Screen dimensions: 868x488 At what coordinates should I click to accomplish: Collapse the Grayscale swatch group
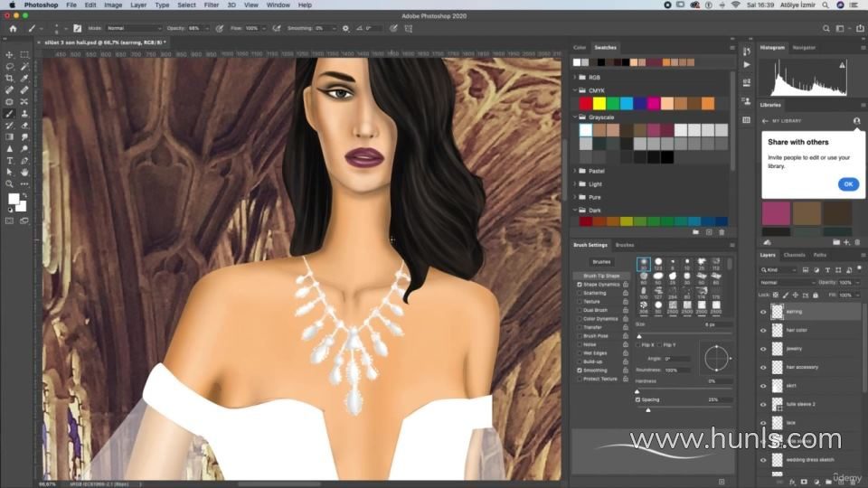[x=575, y=117]
